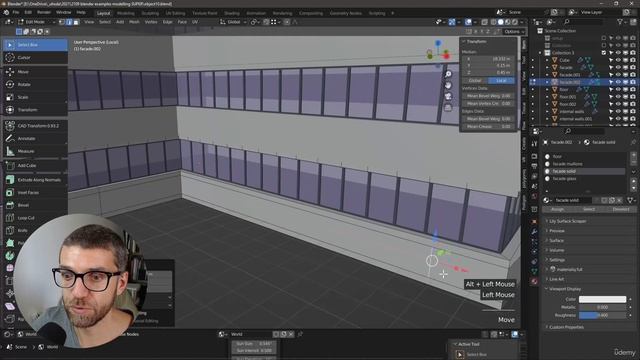Open the Blender logo menu

point(6,13)
